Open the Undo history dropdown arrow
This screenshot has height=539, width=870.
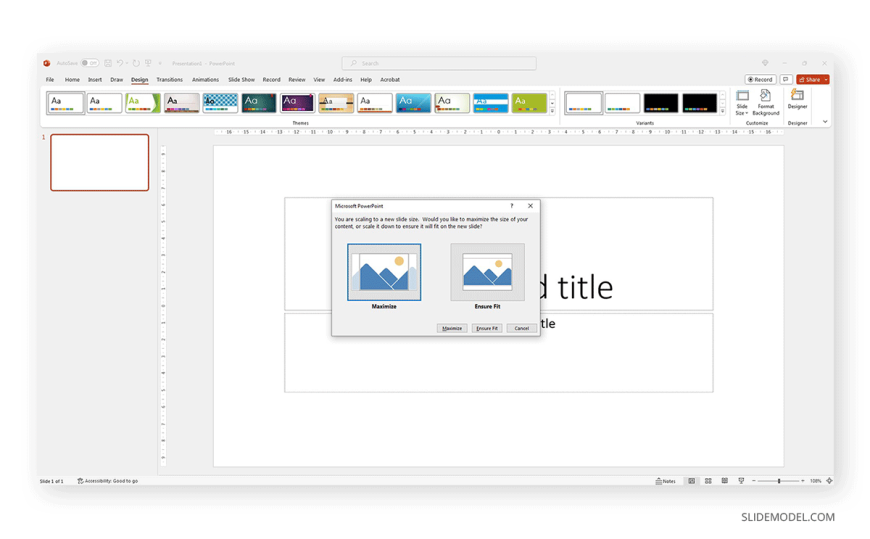(x=127, y=63)
